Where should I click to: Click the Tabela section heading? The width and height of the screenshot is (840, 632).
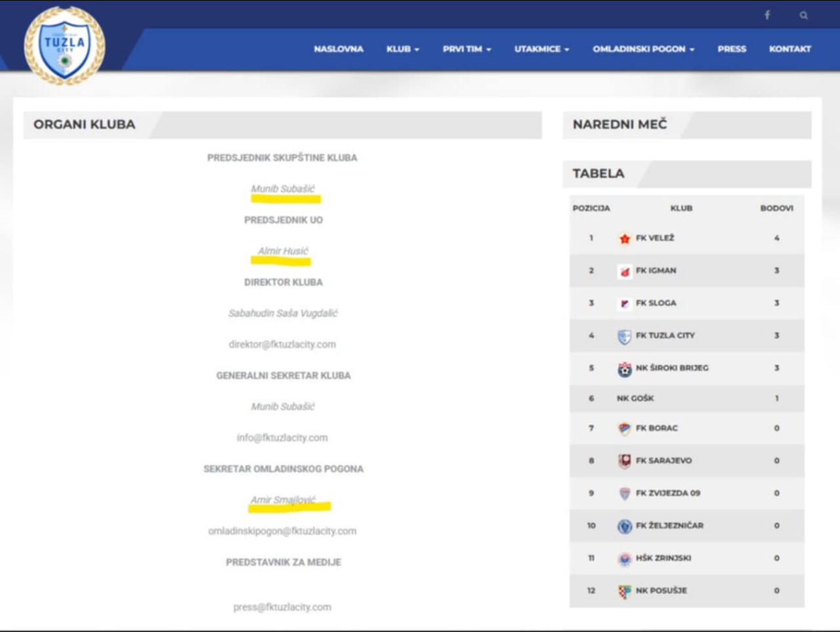[598, 174]
